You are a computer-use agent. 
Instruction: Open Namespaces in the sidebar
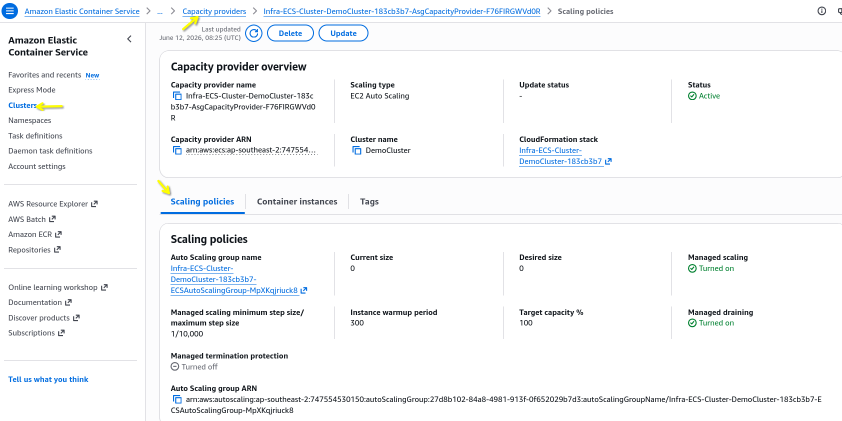tap(30, 120)
